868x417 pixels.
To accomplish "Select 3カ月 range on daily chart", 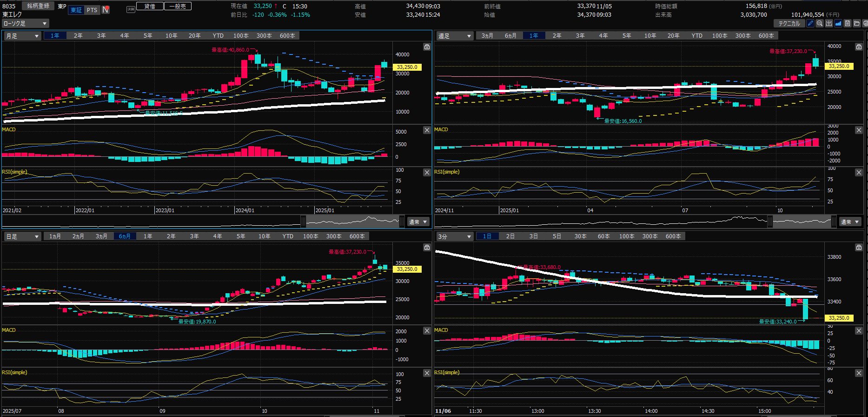I will pos(101,236).
